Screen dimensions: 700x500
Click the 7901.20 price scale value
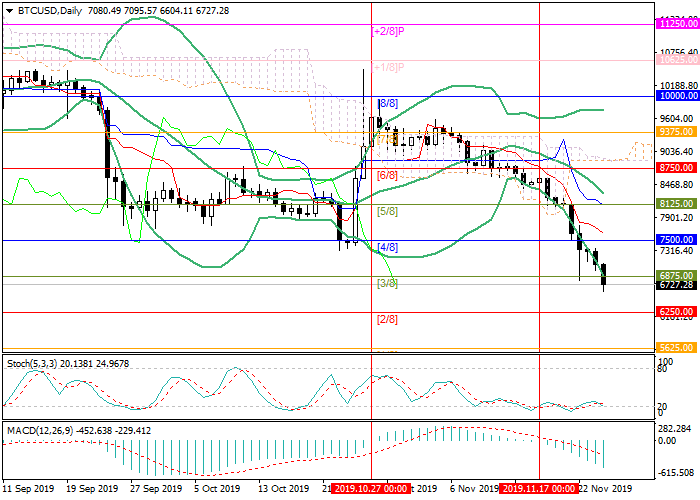679,217
